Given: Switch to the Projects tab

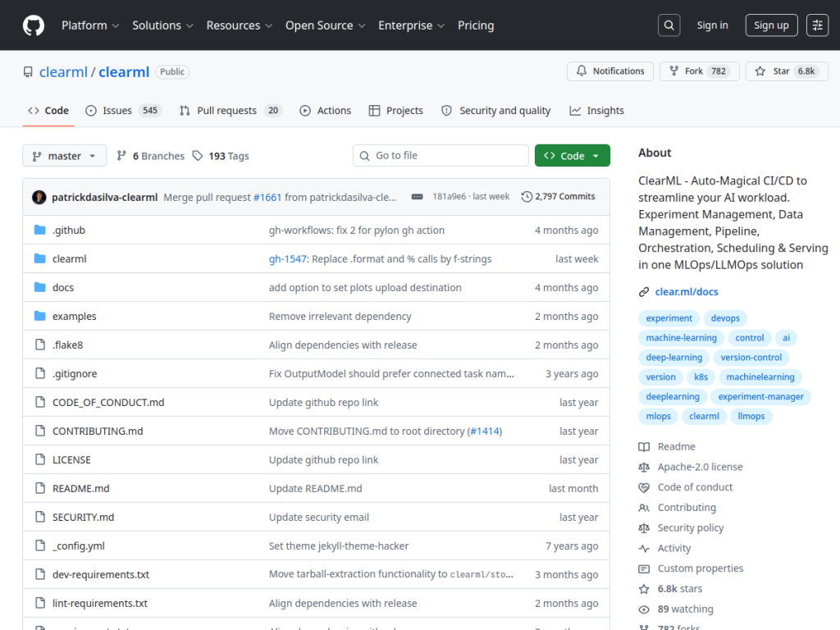Looking at the screenshot, I should [x=396, y=111].
